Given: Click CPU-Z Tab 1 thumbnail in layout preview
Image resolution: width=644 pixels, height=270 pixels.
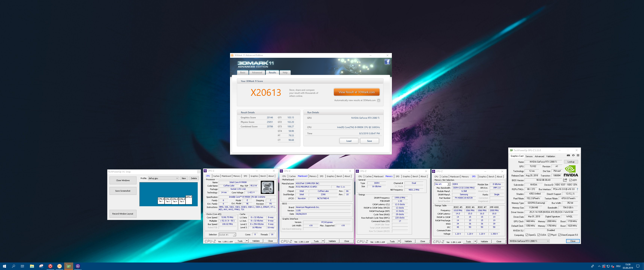Looking at the screenshot, I should tap(161, 201).
